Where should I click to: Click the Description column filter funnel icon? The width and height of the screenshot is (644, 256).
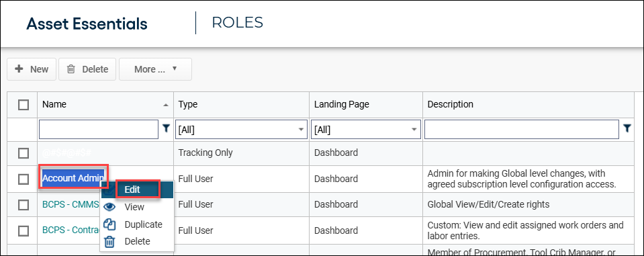pyautogui.click(x=627, y=129)
